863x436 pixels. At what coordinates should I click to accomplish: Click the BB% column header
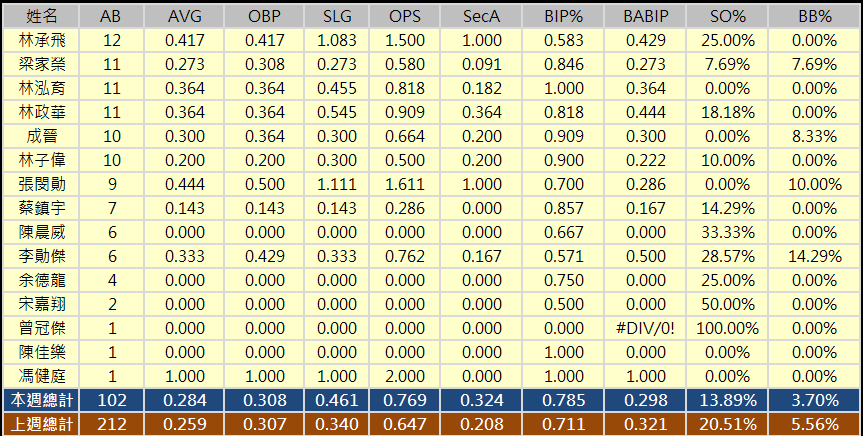click(x=815, y=17)
